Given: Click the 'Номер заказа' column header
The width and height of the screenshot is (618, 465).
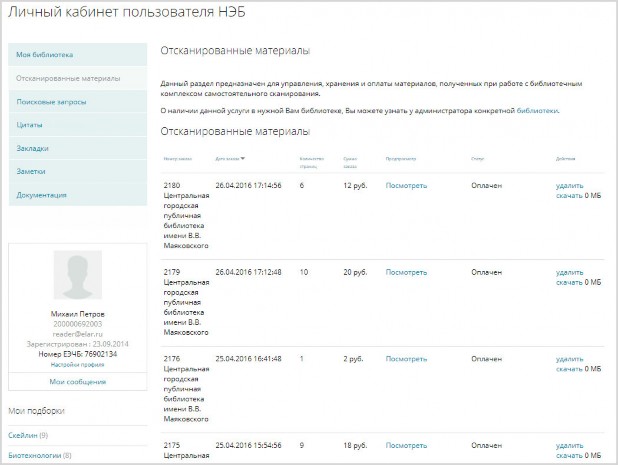Looking at the screenshot, I should point(178,159).
